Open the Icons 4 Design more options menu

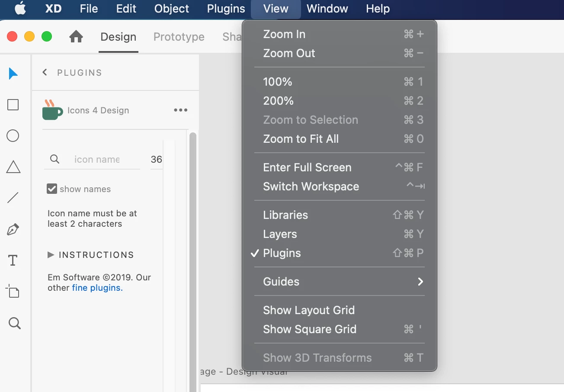pos(180,110)
